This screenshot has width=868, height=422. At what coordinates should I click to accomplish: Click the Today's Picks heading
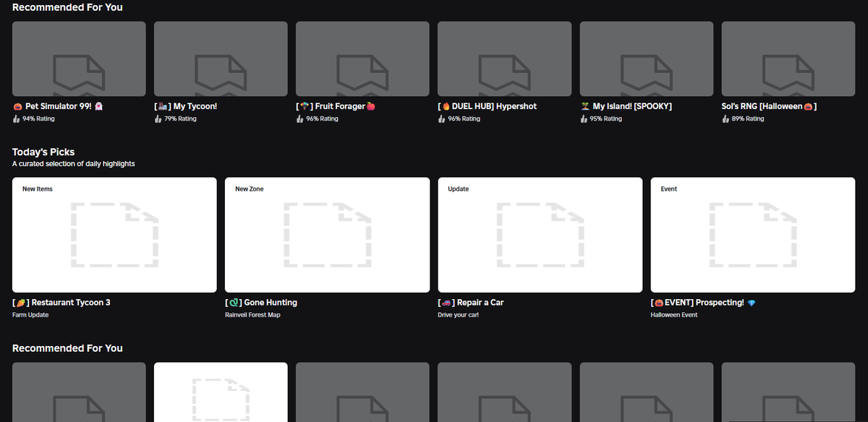43,152
